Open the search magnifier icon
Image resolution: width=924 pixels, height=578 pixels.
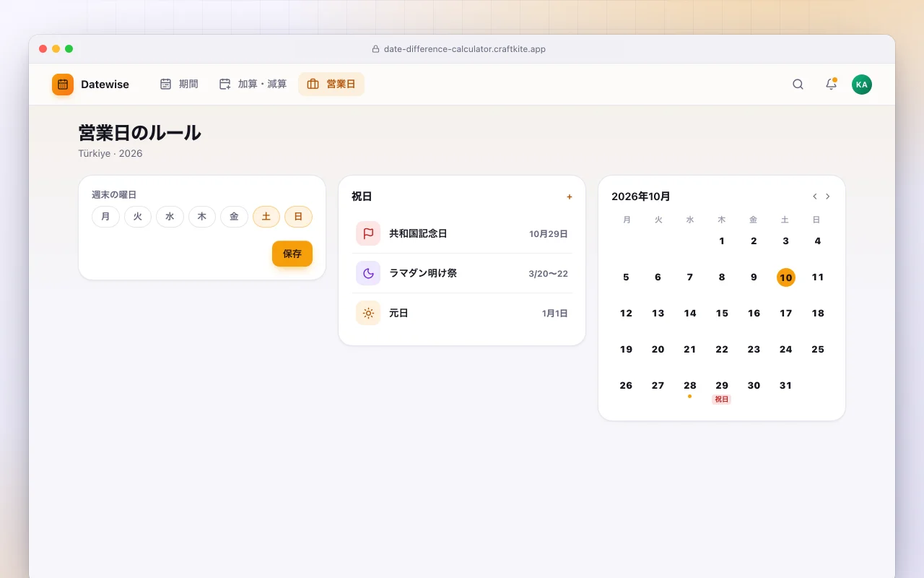coord(798,85)
